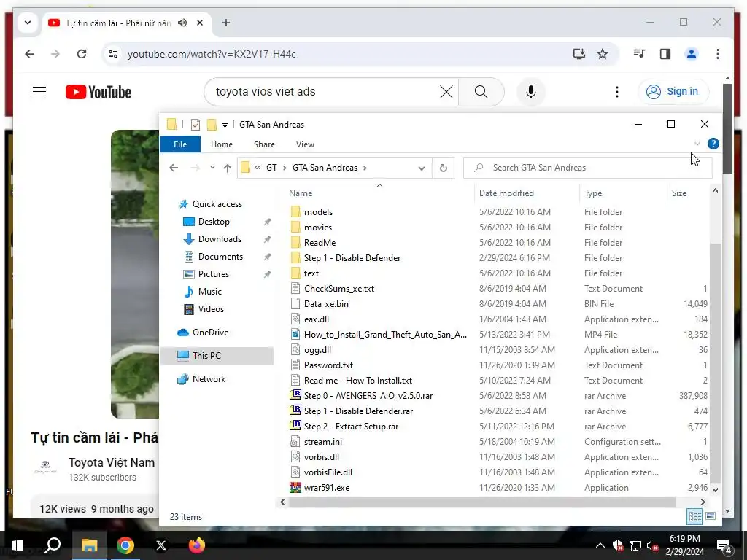Screen dimensions: 747x560
Task: Switch to large thumbnails view button
Action: point(711,516)
